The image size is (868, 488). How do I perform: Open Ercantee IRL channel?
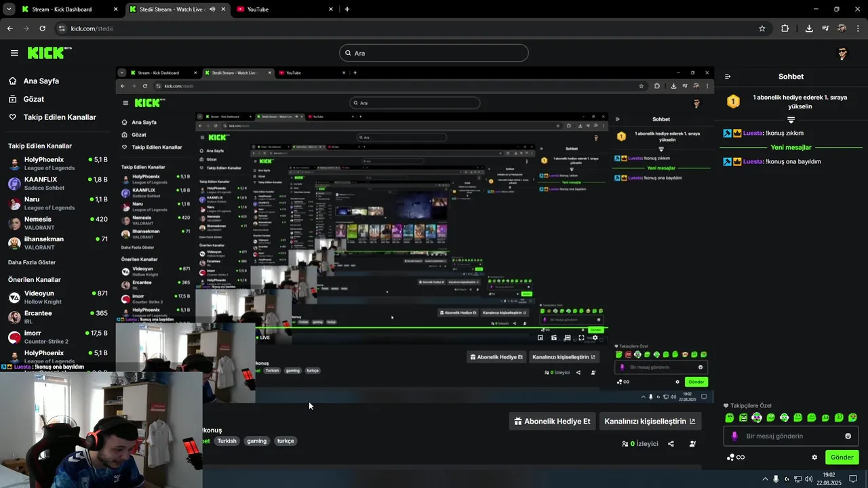58,317
